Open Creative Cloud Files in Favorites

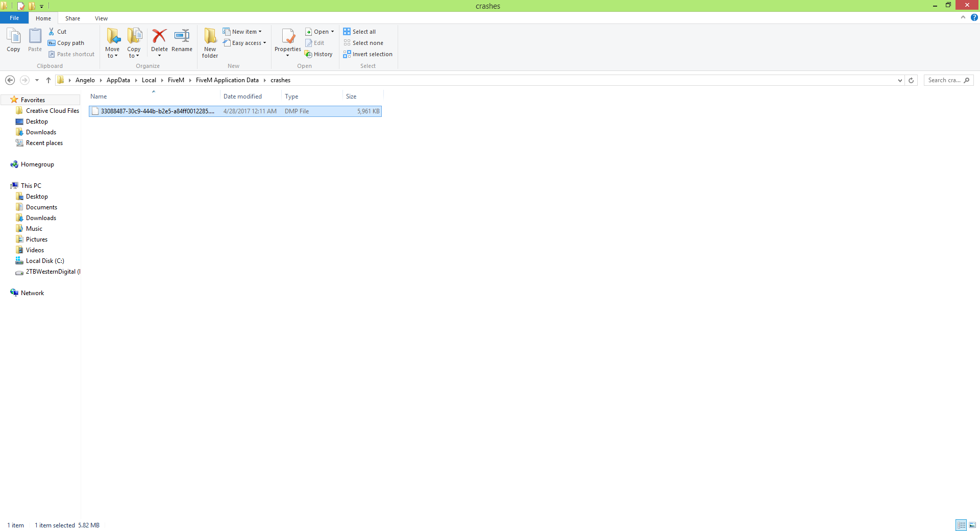pos(47,111)
